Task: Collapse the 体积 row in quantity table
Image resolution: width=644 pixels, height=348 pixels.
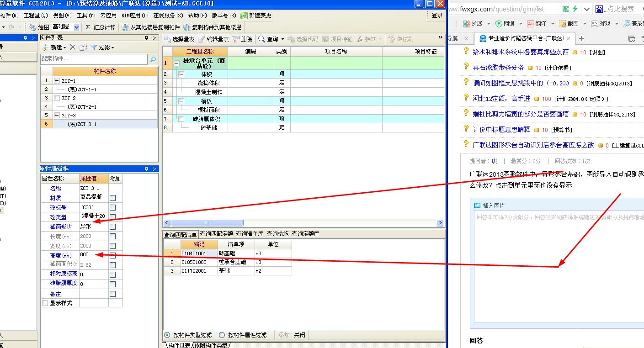Action: pos(181,74)
